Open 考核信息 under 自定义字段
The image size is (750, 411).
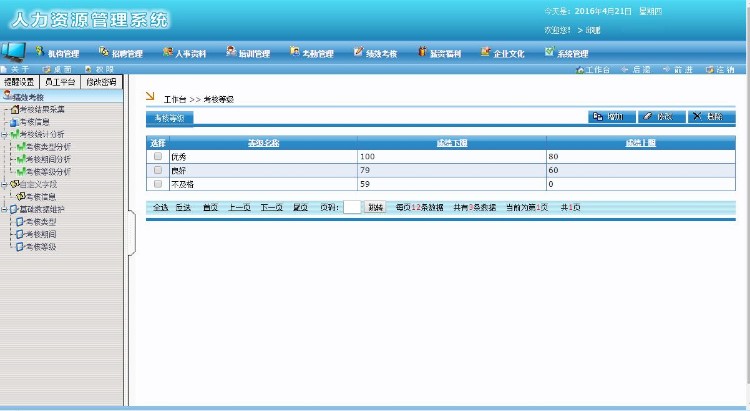pos(41,197)
